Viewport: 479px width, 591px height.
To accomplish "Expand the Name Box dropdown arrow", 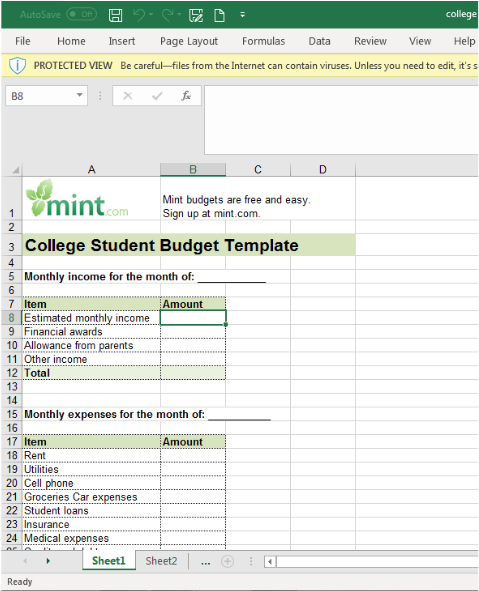I will 80,95.
